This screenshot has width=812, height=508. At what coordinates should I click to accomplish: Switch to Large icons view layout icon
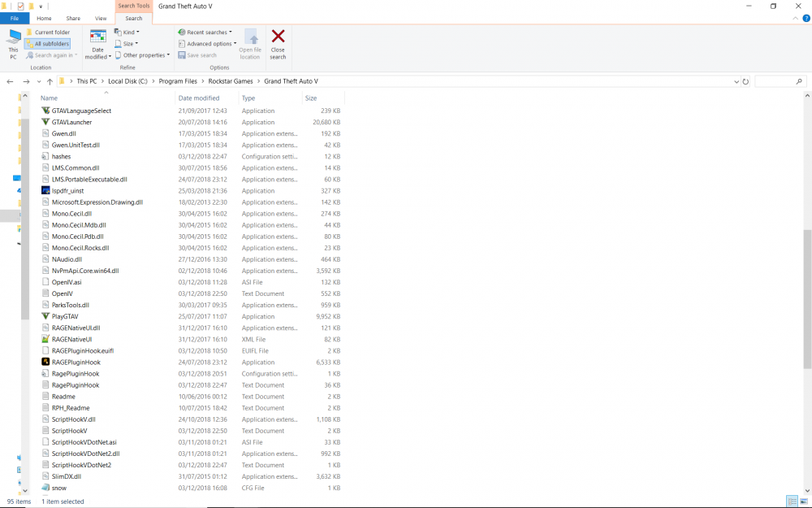tap(804, 501)
